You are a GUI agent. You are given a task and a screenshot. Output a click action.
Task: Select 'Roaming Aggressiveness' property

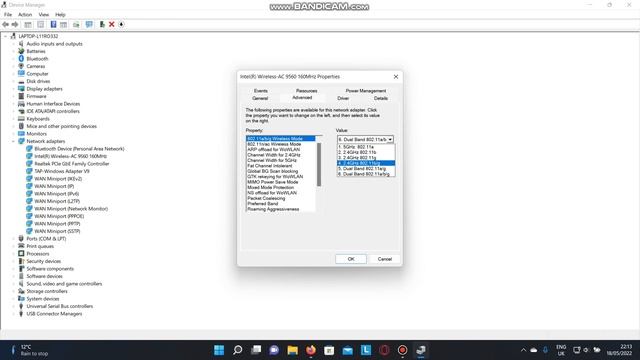pos(273,209)
